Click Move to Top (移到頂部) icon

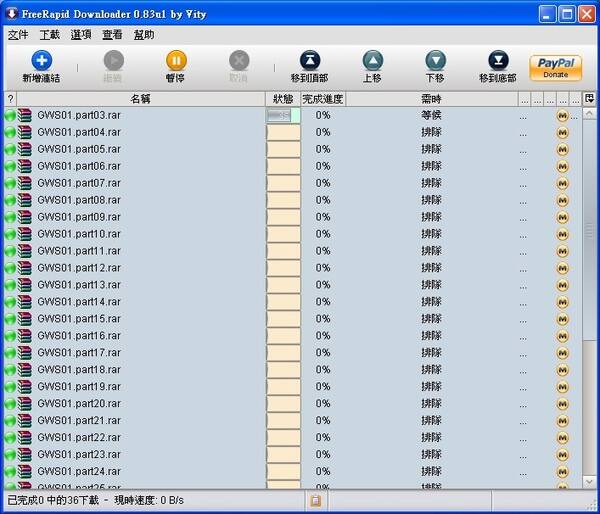point(310,60)
